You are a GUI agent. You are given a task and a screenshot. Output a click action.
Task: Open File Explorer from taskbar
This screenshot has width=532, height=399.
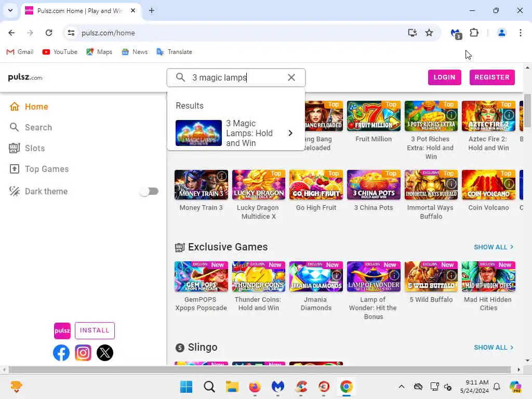click(232, 387)
